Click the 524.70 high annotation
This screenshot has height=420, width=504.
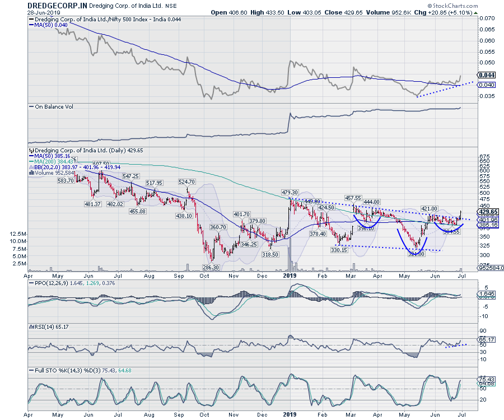click(x=186, y=181)
